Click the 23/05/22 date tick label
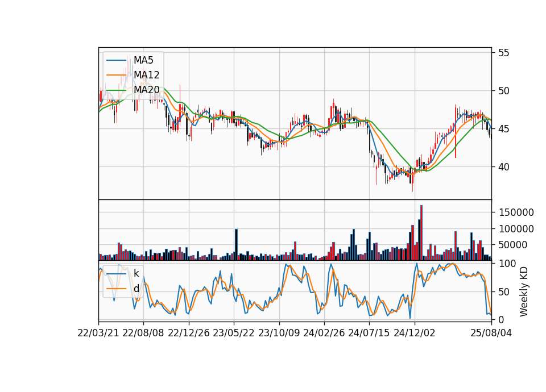546x392 pixels. [234, 333]
